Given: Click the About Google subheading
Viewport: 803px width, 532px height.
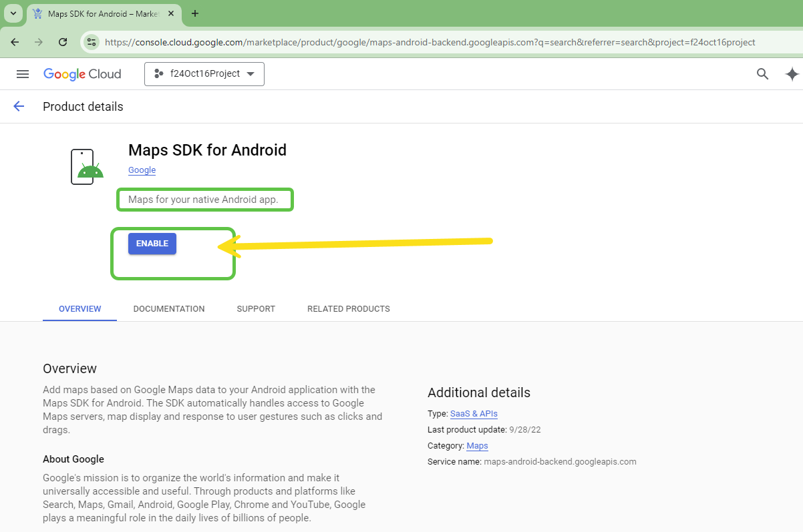Looking at the screenshot, I should pos(73,459).
